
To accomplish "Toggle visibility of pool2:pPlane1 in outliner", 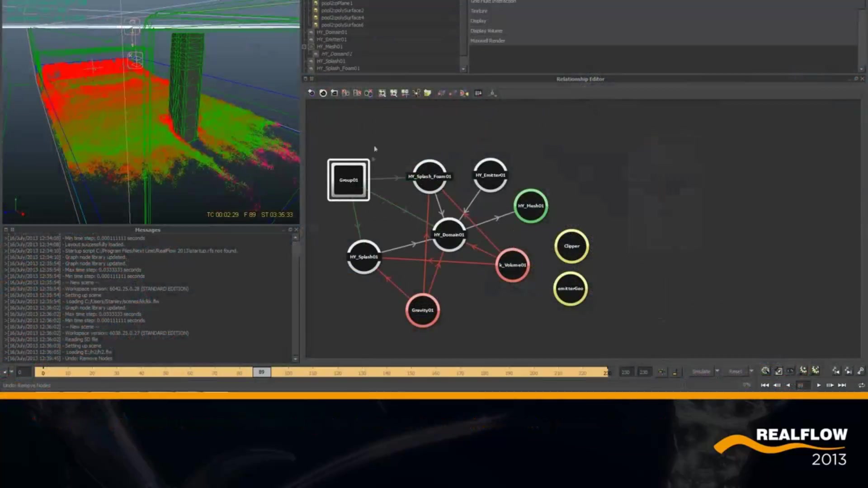I will [316, 3].
